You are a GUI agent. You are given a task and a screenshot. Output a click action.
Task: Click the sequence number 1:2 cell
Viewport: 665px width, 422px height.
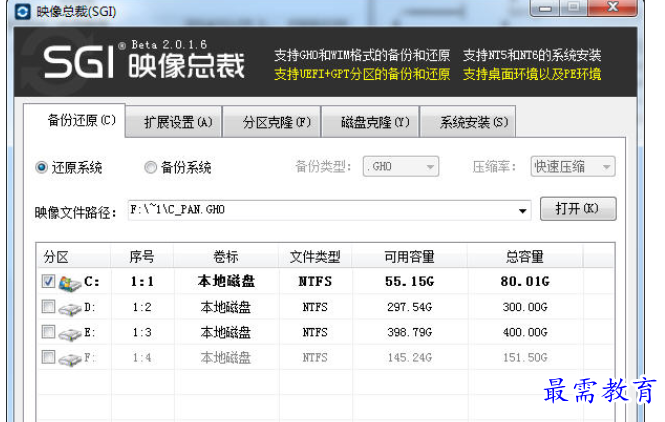142,307
